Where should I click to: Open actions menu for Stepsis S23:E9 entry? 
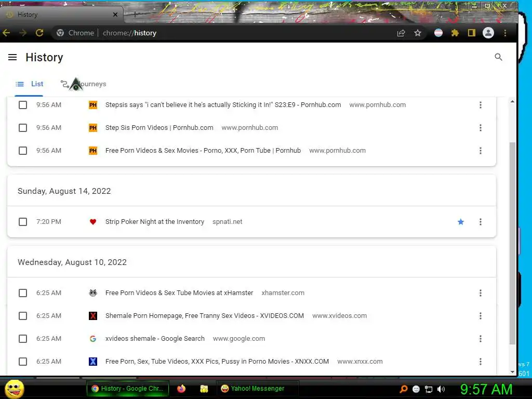pos(481,105)
